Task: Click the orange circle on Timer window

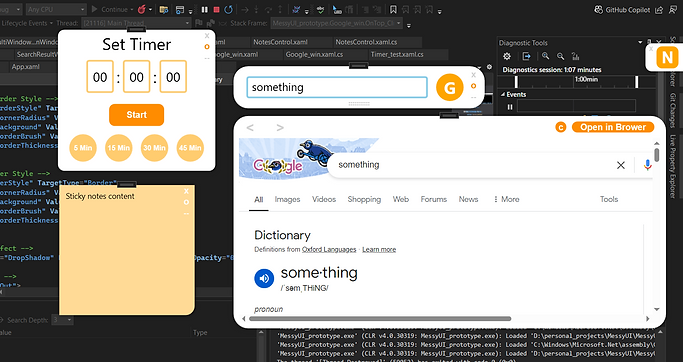Action: tap(207, 47)
